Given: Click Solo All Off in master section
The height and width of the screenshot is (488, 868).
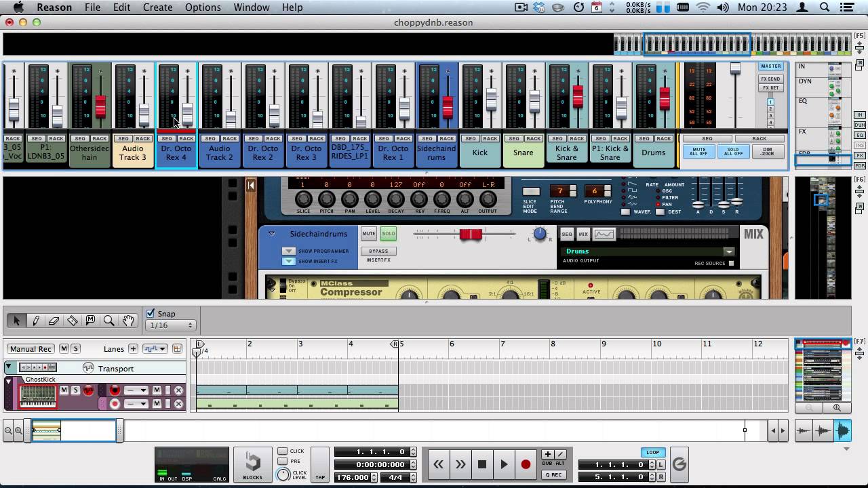Looking at the screenshot, I should point(733,150).
